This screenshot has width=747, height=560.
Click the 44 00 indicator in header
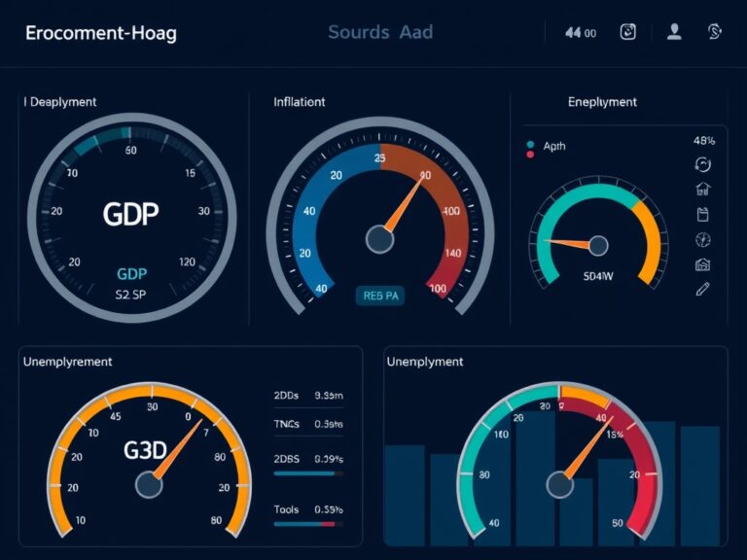click(581, 33)
